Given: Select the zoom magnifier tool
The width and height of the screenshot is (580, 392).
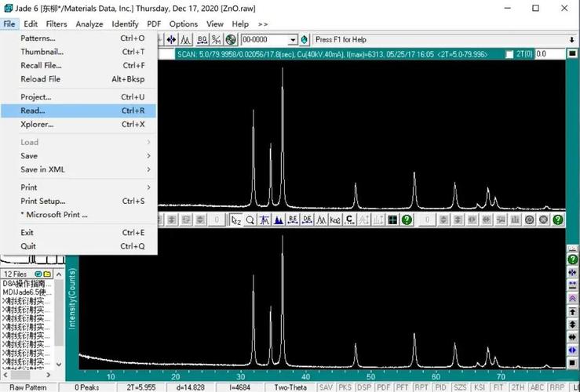Looking at the screenshot, I should (250, 220).
